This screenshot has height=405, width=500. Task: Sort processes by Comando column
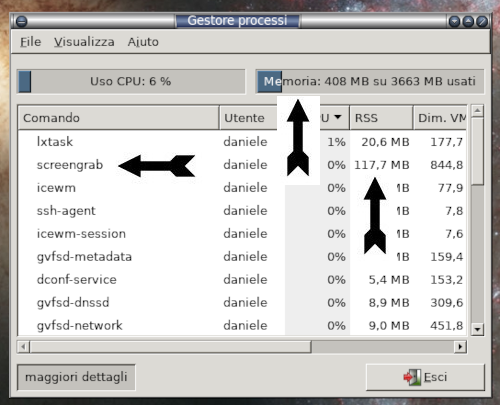(119, 118)
